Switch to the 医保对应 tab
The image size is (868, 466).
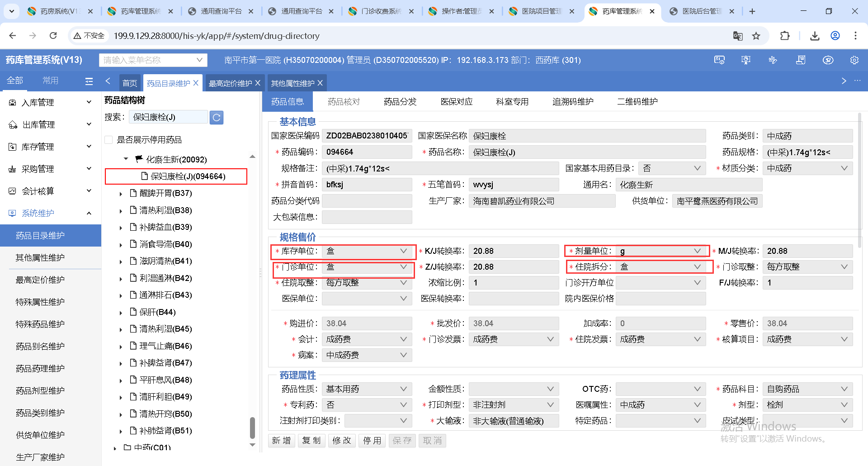pos(456,102)
